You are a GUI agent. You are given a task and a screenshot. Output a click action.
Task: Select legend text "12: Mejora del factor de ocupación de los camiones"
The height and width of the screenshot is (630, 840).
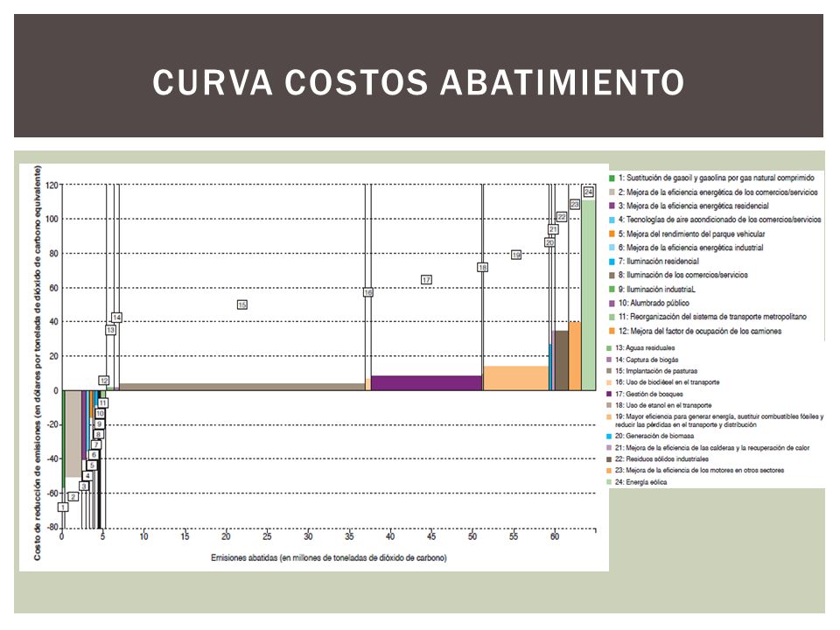pos(700,331)
